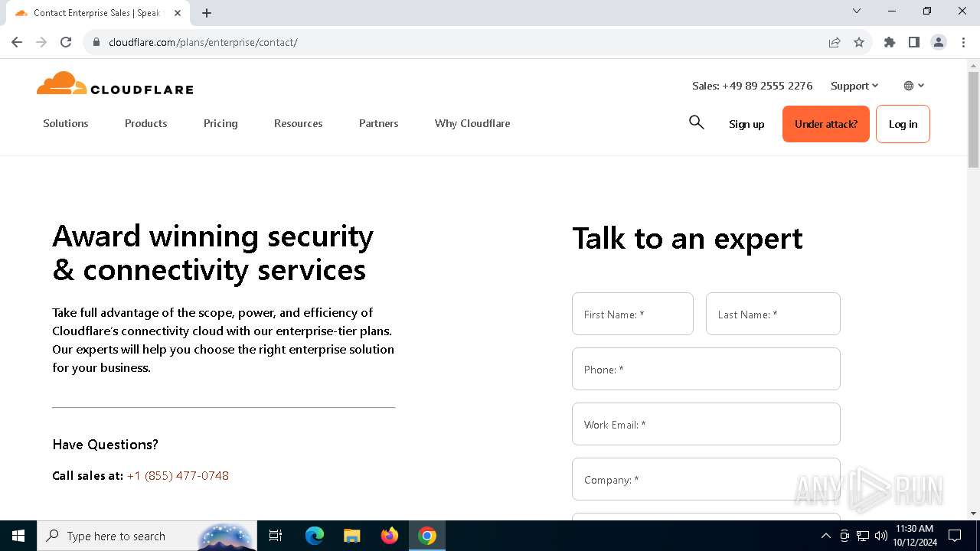Viewport: 980px width, 551px height.
Task: Click the browser address bar URL
Action: click(x=203, y=42)
